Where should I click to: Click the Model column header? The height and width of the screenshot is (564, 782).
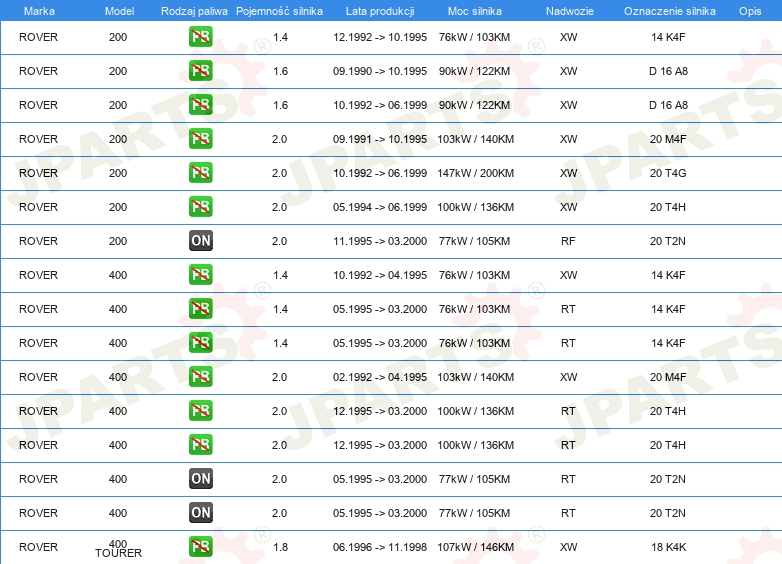pyautogui.click(x=119, y=11)
